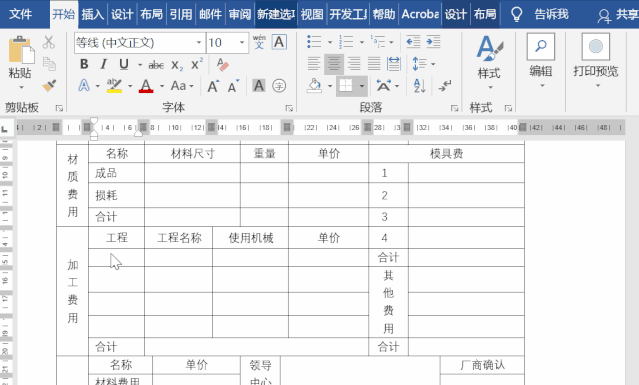
Task: Click the Shading paint bucket icon
Action: 314,86
